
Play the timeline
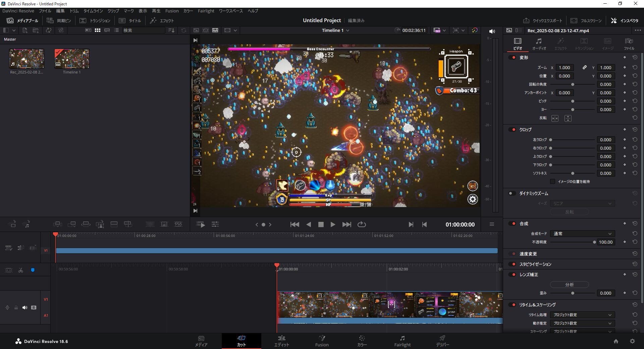[333, 225]
